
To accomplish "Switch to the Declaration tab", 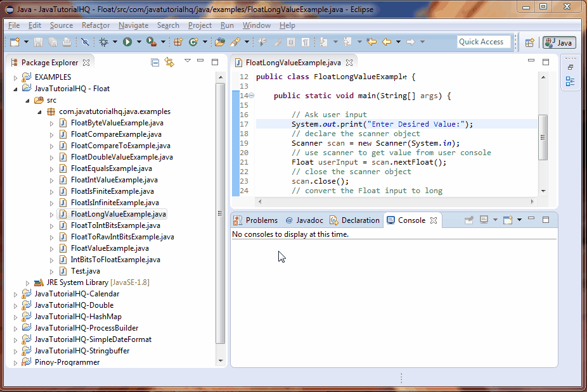I will (x=354, y=220).
